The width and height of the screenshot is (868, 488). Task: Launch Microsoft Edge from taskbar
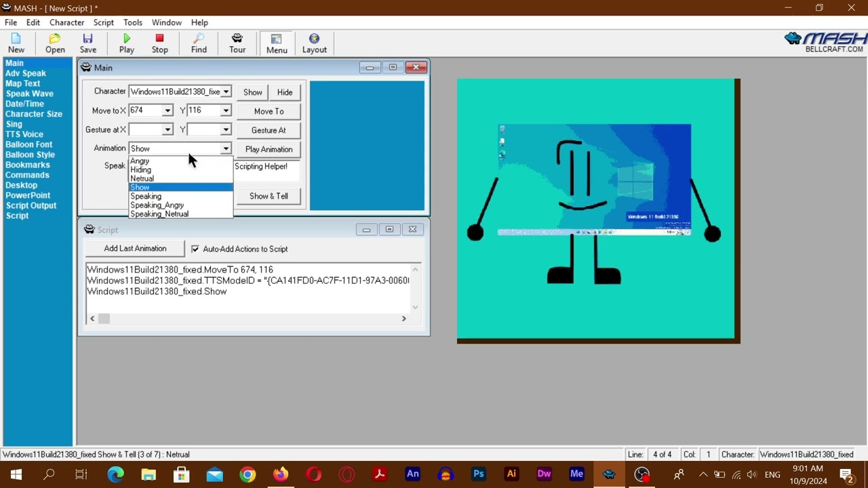click(x=115, y=474)
